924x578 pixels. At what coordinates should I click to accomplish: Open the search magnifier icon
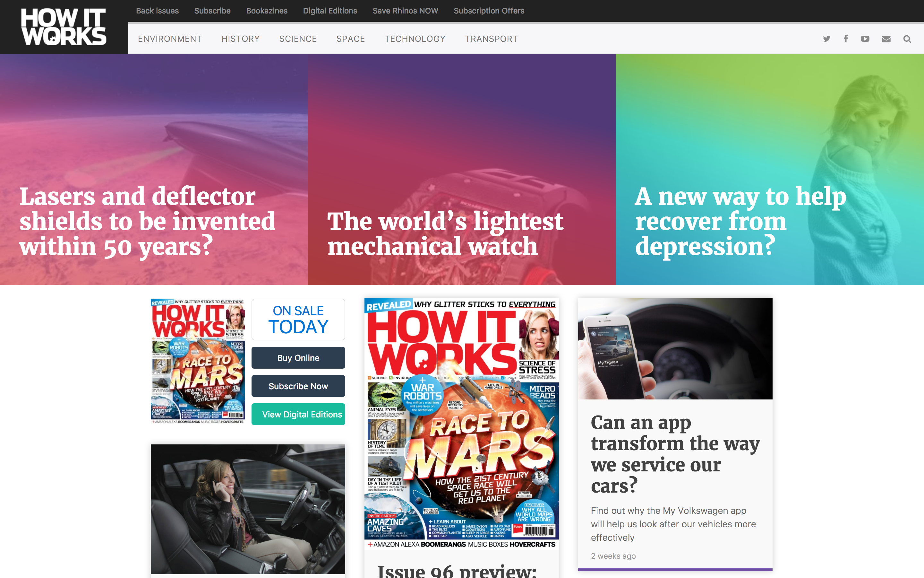pyautogui.click(x=907, y=39)
